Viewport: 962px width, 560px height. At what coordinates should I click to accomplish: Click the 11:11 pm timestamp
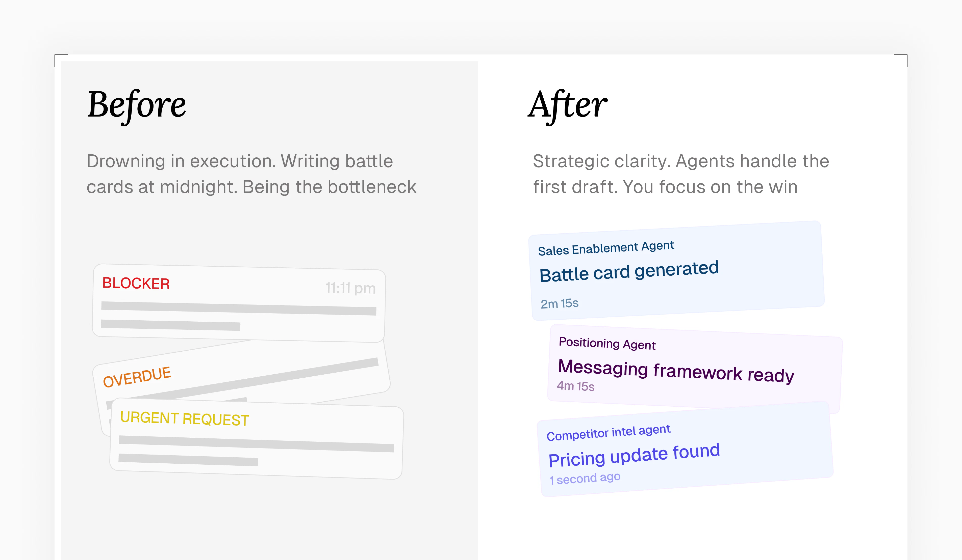click(x=350, y=288)
